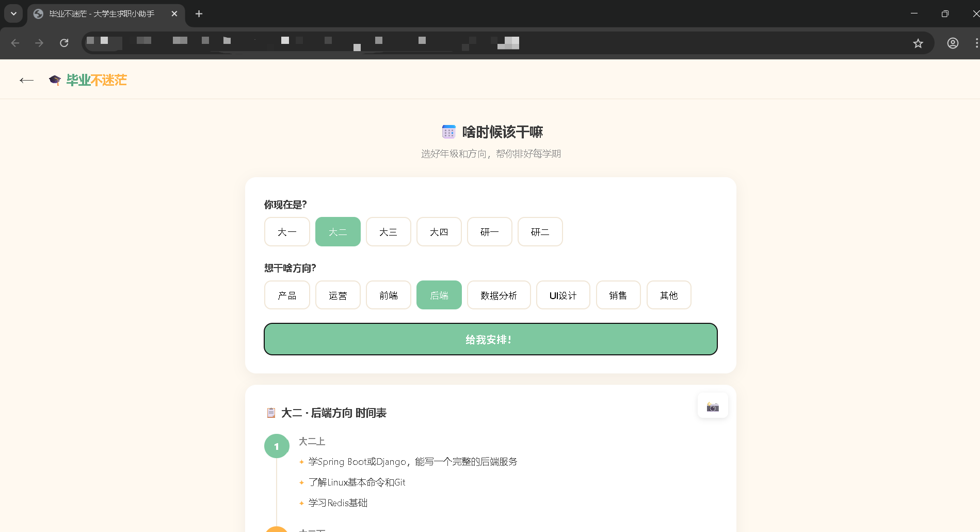Bookmark this page with the star icon
The height and width of the screenshot is (532, 980).
point(918,43)
